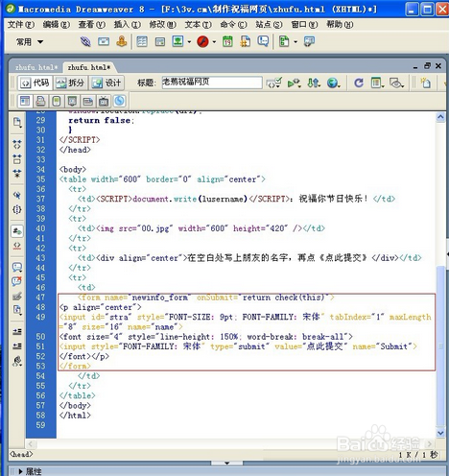449x476 pixels.
Task: Render for print media type
Action: [x=40, y=102]
